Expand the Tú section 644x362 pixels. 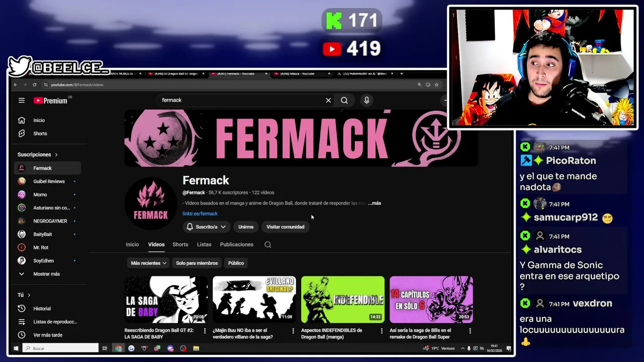click(x=24, y=295)
